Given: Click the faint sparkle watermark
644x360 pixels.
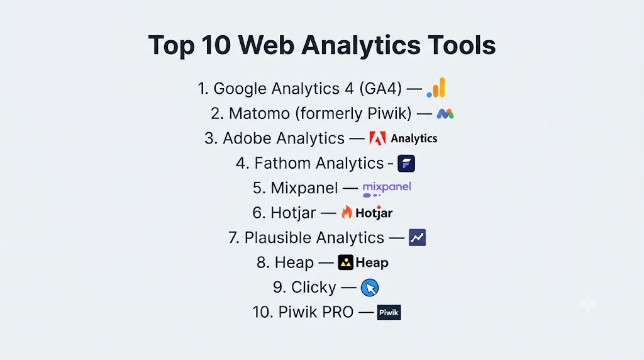Looking at the screenshot, I should tap(588, 304).
